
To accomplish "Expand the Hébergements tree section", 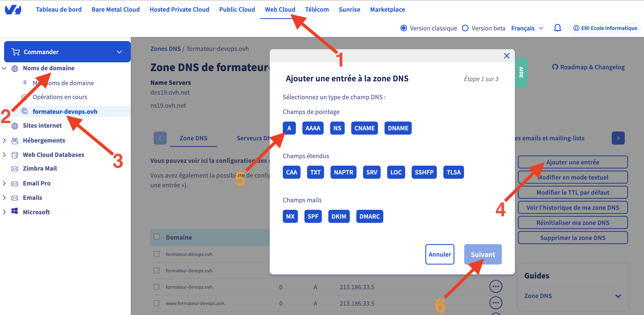I will point(4,140).
